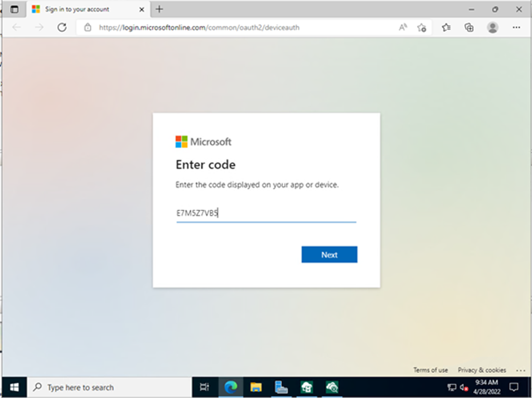Activate Read aloud icon
This screenshot has width=532, height=398.
pos(403,28)
